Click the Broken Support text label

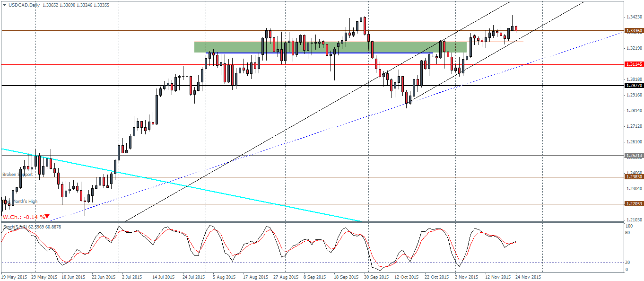pos(17,175)
